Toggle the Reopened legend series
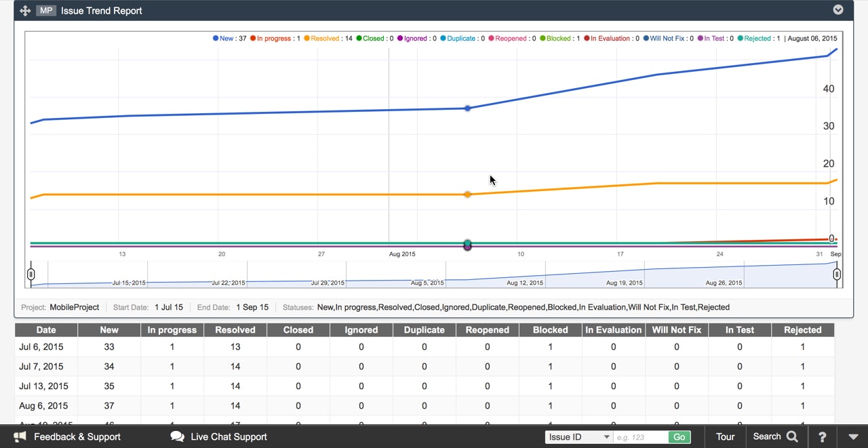This screenshot has height=448, width=868. 512,39
